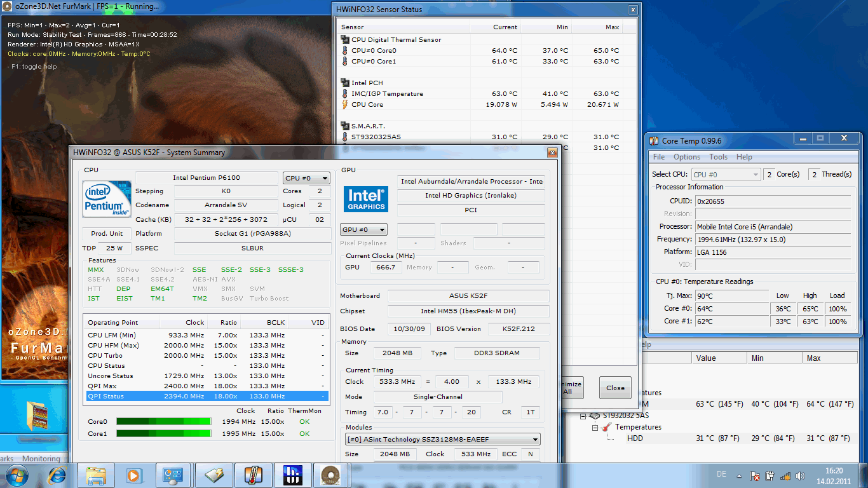868x488 pixels.
Task: Open Core Temp Help menu
Action: [744, 157]
